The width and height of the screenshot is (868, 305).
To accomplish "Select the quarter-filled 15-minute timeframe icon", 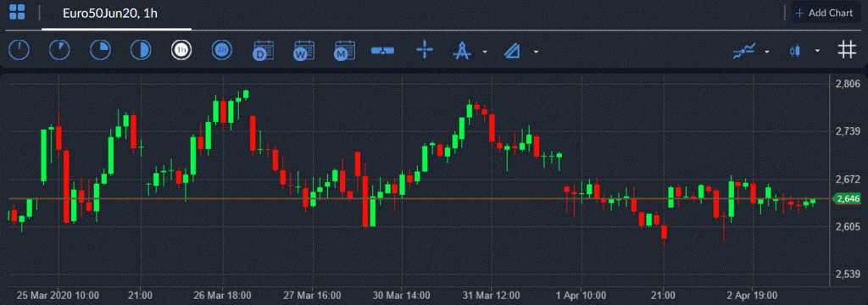I will tap(100, 50).
